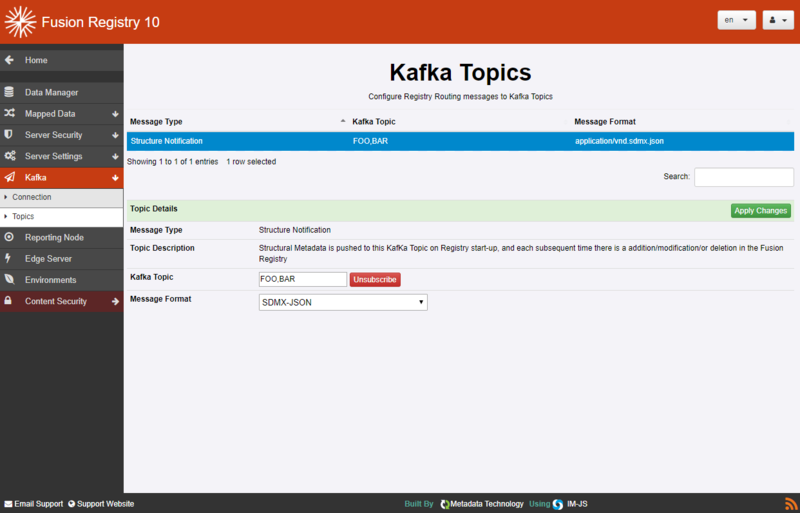Open the Reporting Node menu item

61,237
